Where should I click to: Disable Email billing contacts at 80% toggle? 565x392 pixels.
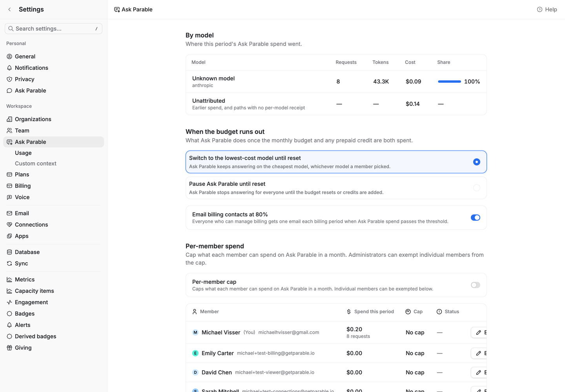476,218
